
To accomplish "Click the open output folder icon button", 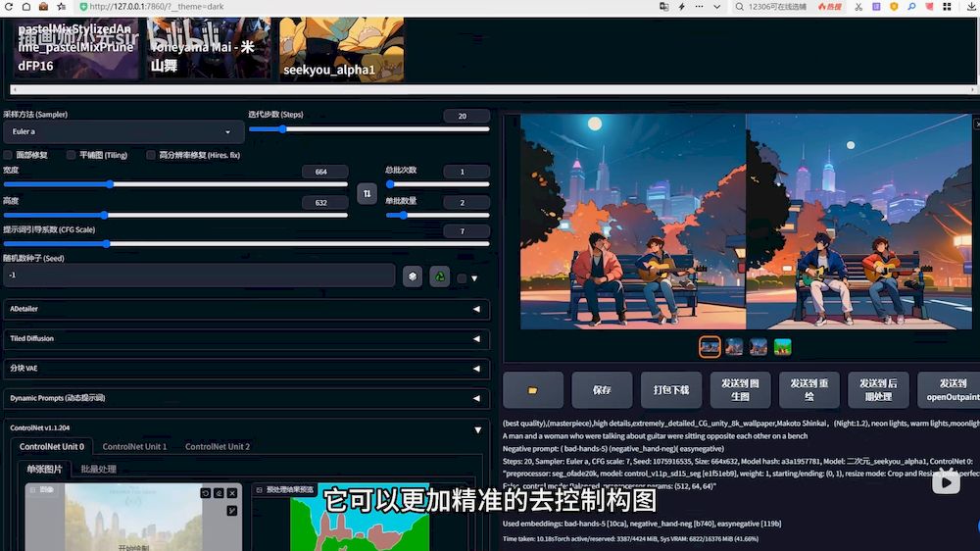I will click(533, 390).
